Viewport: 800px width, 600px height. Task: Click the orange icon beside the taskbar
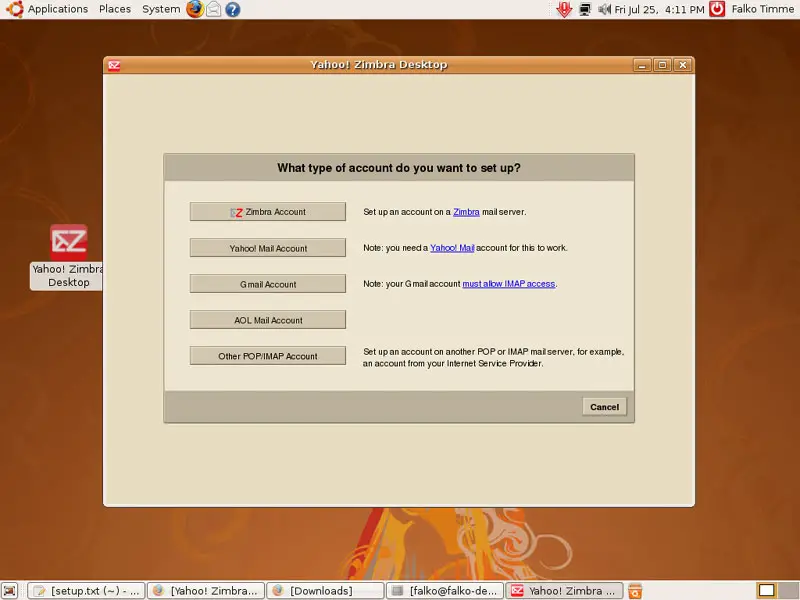[x=635, y=591]
